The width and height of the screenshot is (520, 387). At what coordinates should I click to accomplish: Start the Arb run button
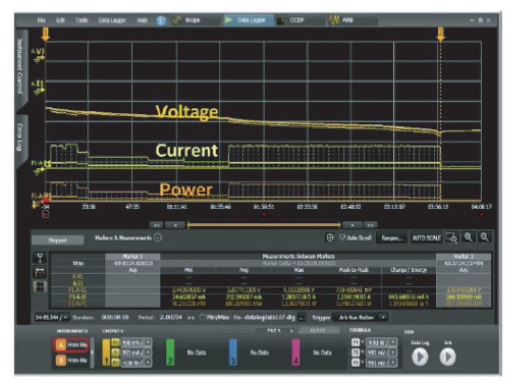(448, 356)
